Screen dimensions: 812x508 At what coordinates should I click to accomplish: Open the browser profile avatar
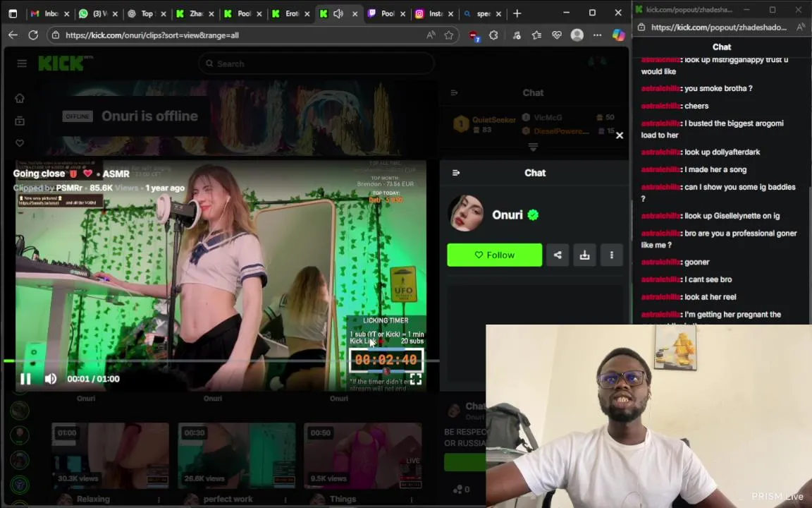point(577,35)
